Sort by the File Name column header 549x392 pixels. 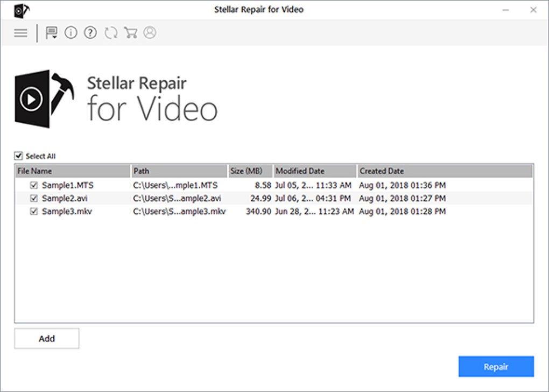coord(73,171)
